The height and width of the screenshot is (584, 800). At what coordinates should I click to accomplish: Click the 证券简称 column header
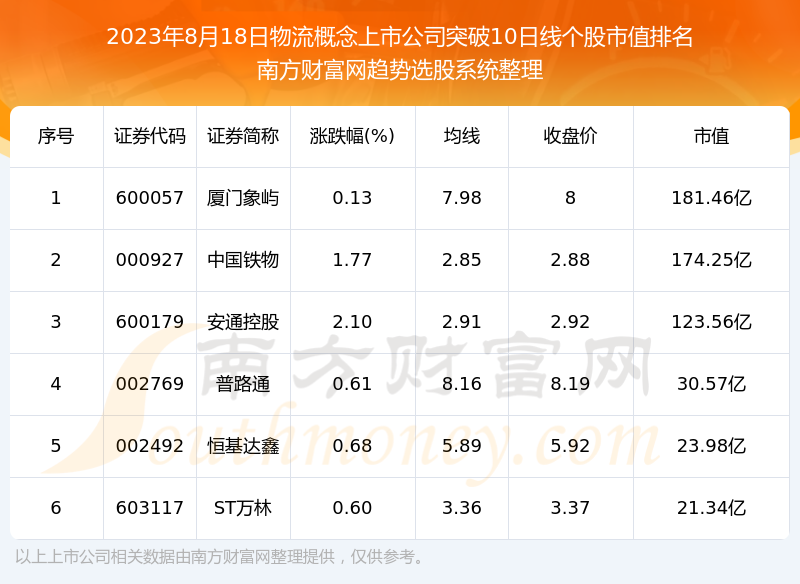[243, 136]
